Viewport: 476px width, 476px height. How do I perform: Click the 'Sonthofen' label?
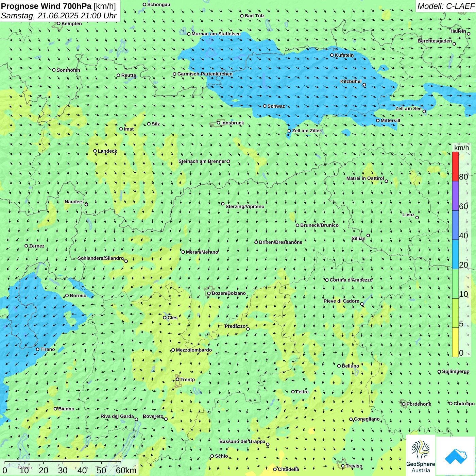(69, 70)
